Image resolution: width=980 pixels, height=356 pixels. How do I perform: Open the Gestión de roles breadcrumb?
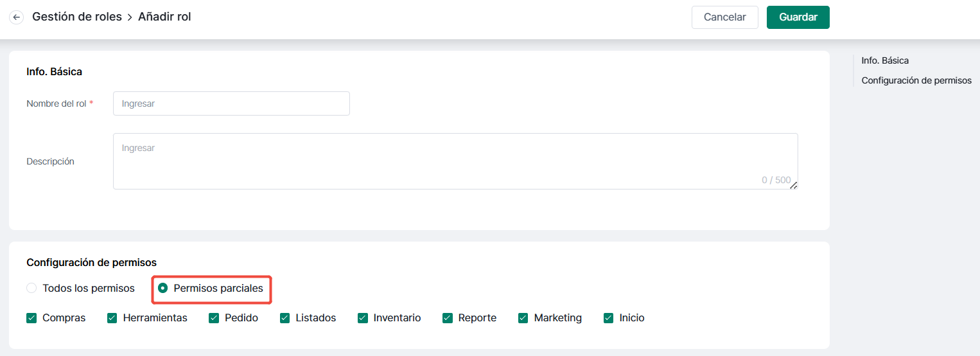click(77, 17)
